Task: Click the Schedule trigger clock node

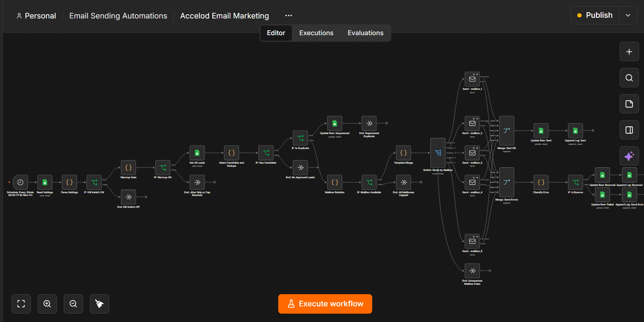Action: (x=20, y=182)
